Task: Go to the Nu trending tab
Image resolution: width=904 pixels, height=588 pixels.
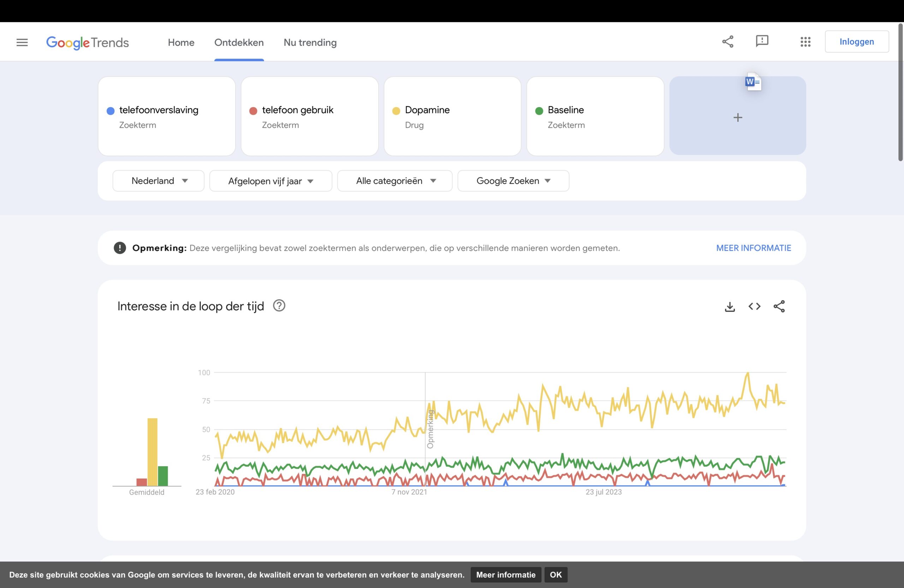Action: click(310, 42)
